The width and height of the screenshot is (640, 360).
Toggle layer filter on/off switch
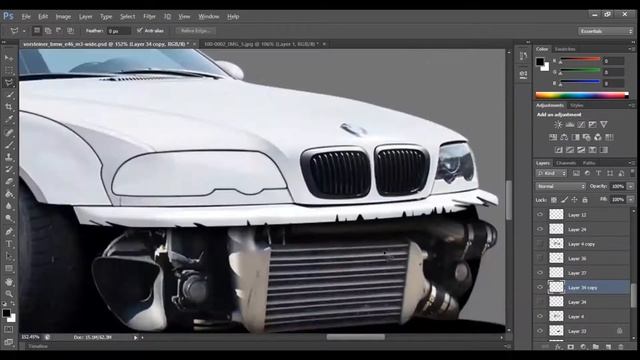pyautogui.click(x=632, y=173)
